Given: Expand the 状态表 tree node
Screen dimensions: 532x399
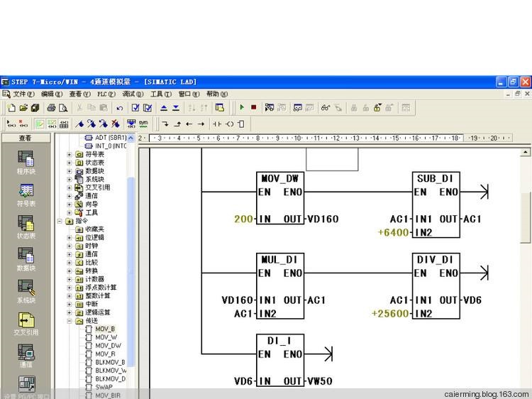Looking at the screenshot, I should (x=70, y=163).
